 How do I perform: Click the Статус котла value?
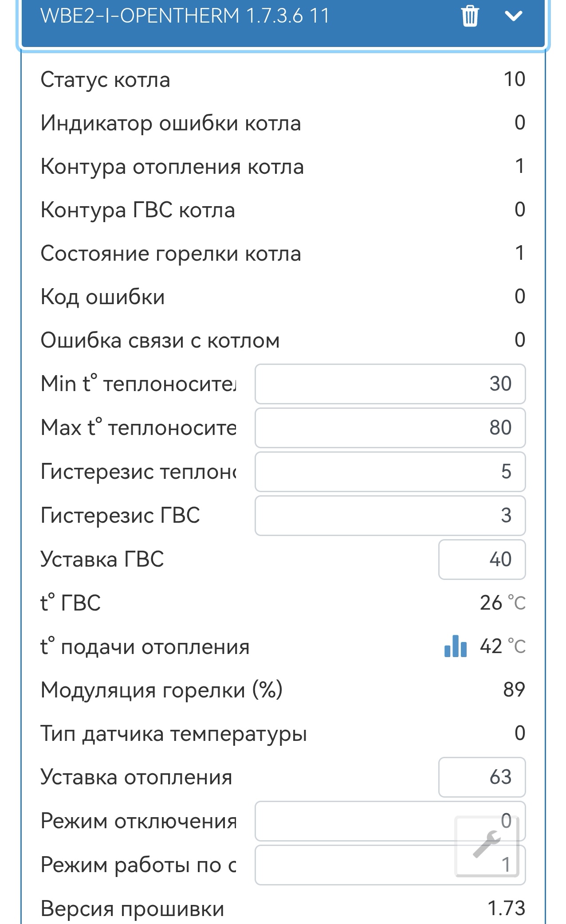(514, 80)
